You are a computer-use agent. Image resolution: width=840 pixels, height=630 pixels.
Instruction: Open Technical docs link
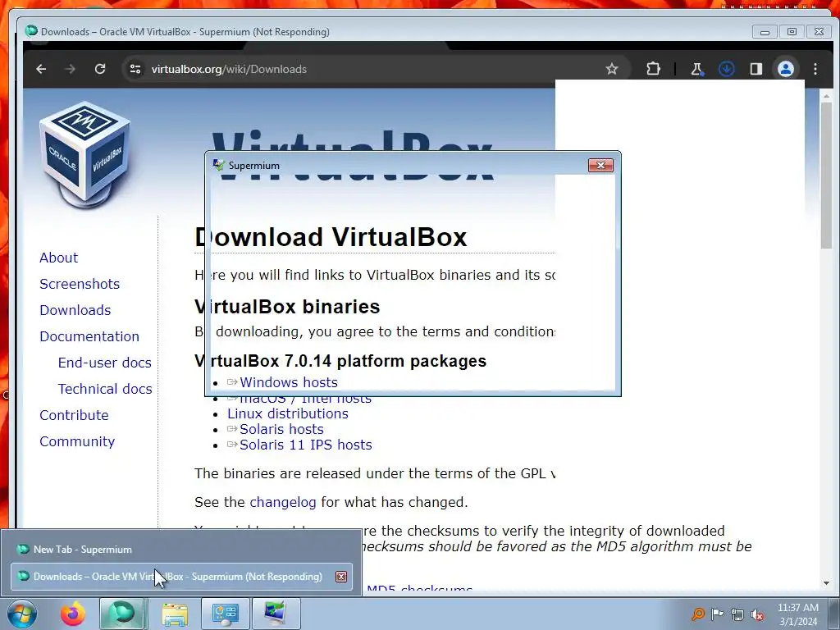(104, 389)
